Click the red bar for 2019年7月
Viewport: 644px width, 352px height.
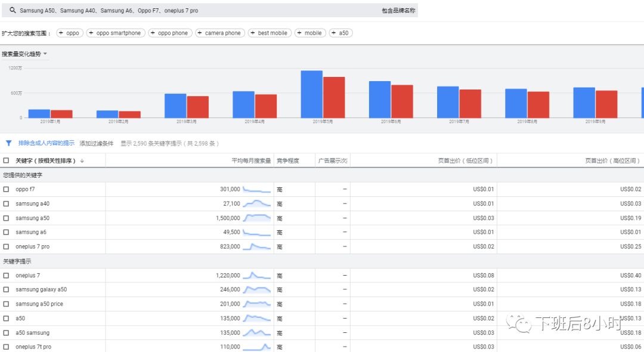tap(470, 103)
